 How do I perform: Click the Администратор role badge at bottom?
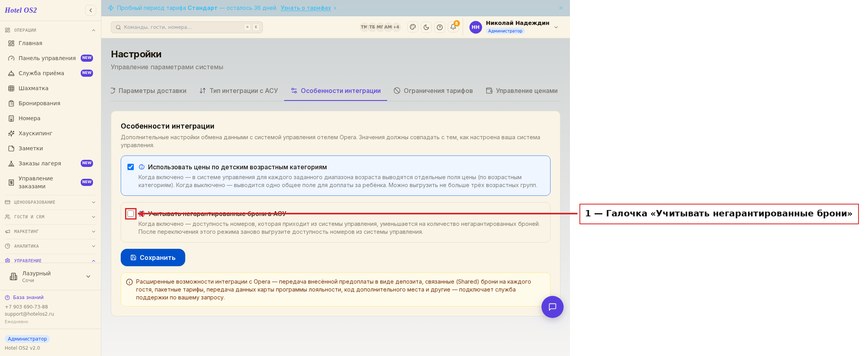(27, 339)
